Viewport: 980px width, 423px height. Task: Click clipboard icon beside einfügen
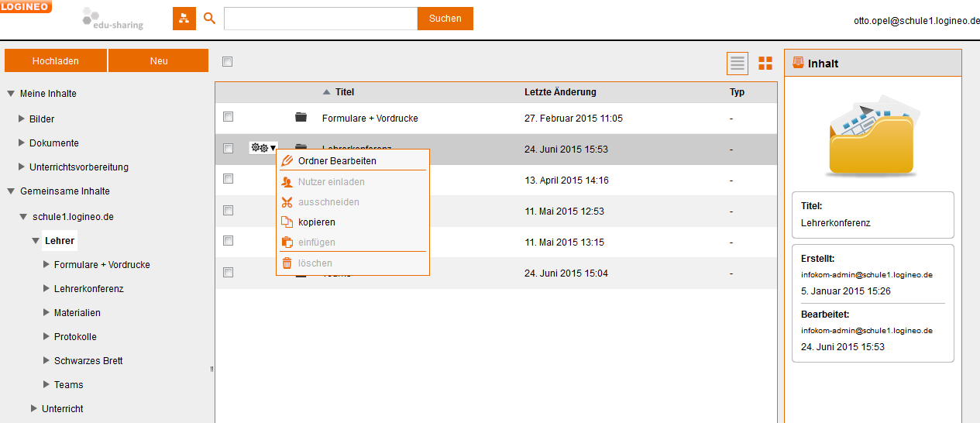coord(287,242)
